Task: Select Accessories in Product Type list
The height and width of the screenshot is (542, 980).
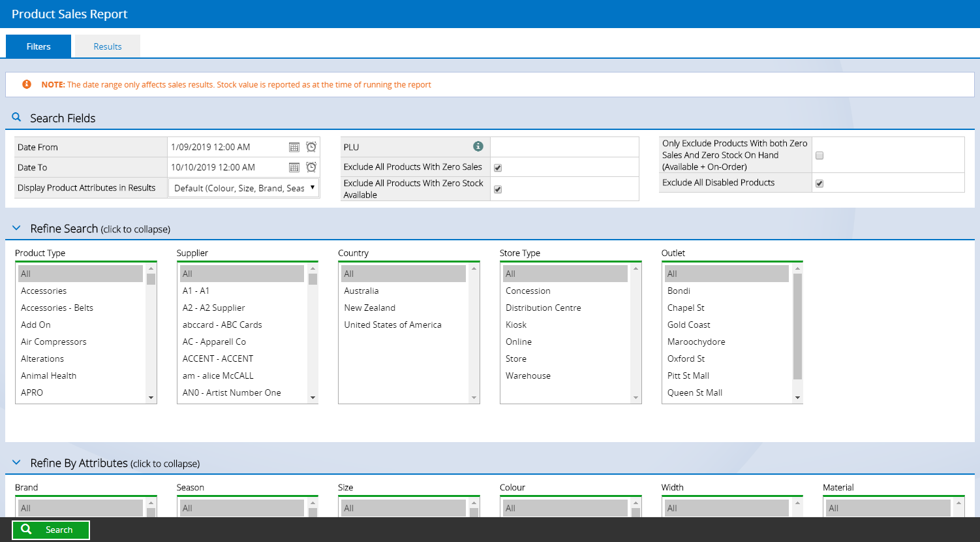Action: pos(80,291)
